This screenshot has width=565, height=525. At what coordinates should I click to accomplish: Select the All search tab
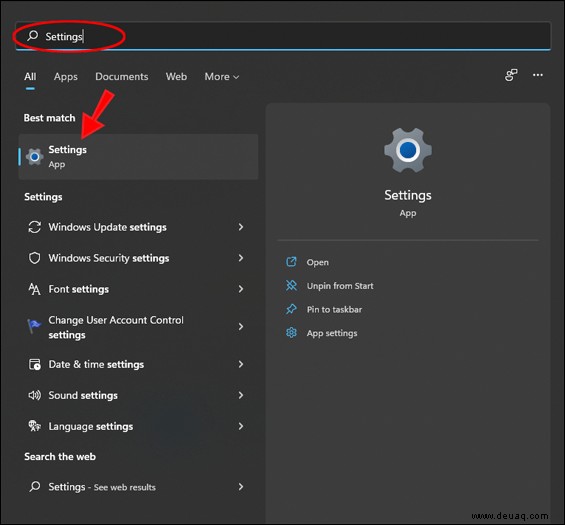[30, 76]
